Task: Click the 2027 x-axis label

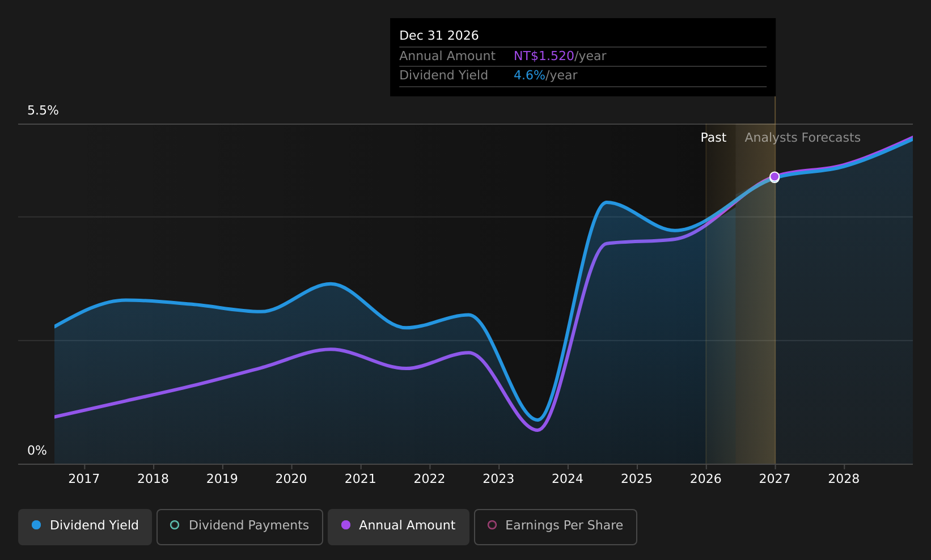Action: [x=775, y=479]
